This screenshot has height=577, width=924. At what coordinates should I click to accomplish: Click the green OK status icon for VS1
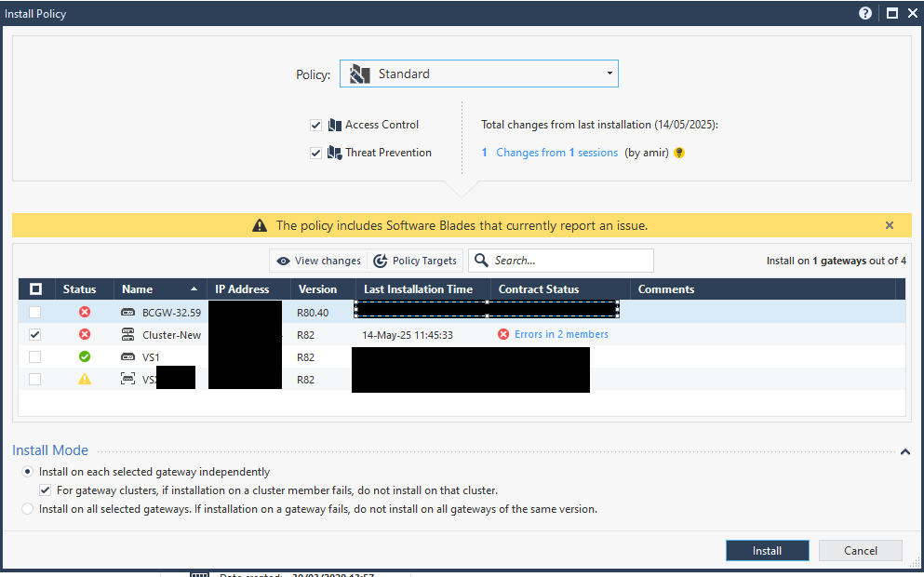[x=85, y=357]
